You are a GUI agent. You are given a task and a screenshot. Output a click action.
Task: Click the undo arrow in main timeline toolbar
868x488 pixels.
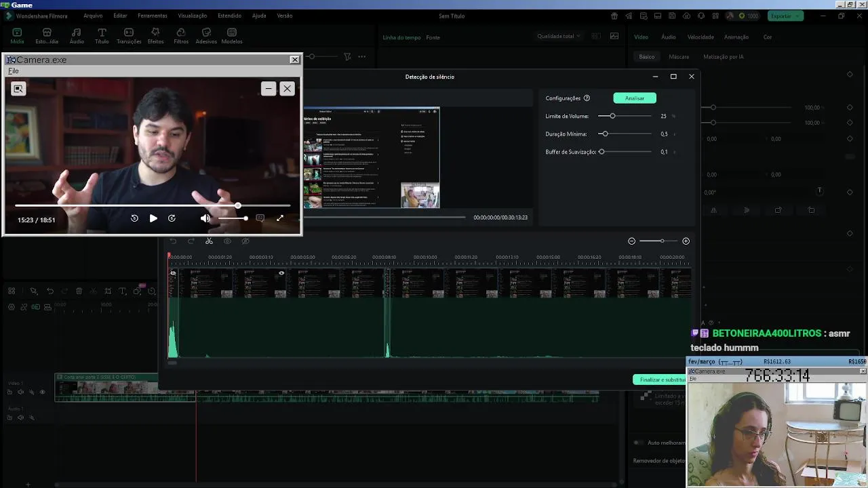pos(50,291)
